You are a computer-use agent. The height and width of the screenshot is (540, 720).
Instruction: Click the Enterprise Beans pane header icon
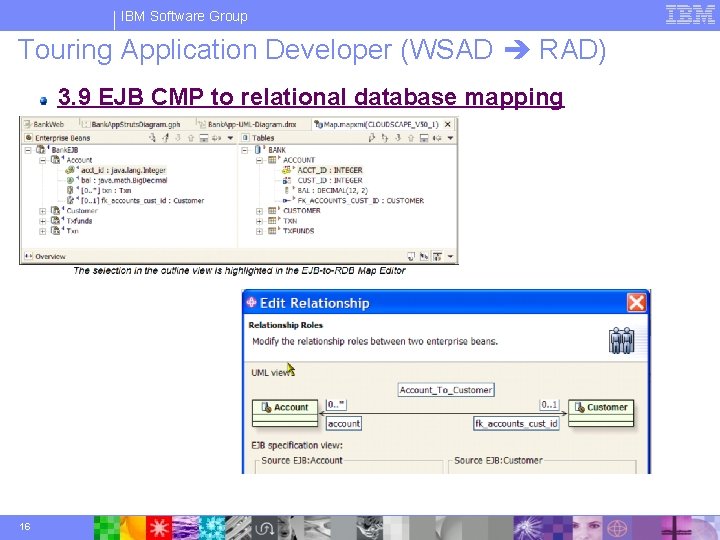coord(28,138)
